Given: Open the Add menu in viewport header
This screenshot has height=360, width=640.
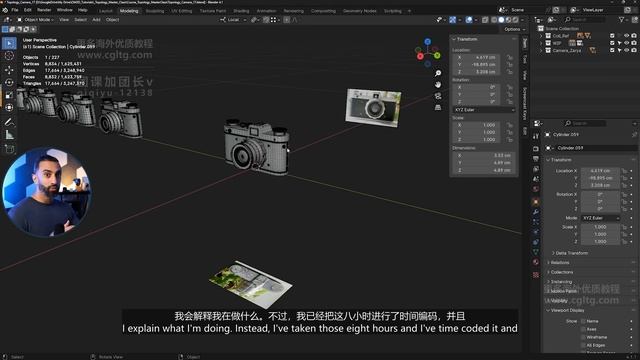Looking at the screenshot, I should pyautogui.click(x=96, y=20).
